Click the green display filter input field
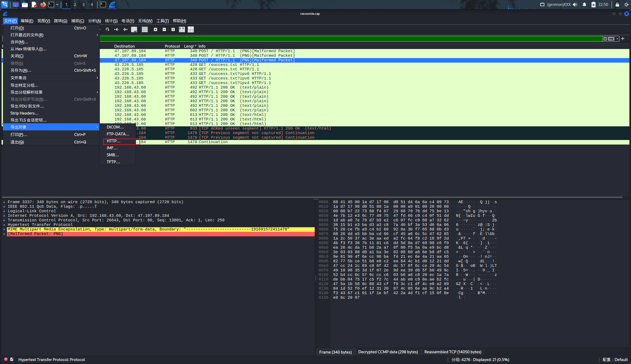 tap(348, 39)
